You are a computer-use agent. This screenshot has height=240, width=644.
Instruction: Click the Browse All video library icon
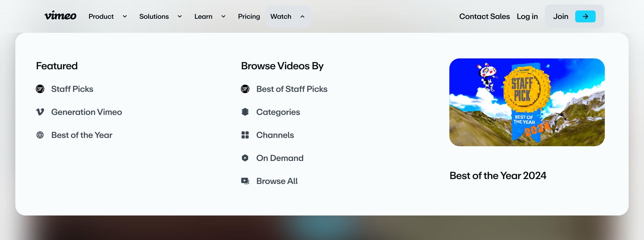(245, 181)
